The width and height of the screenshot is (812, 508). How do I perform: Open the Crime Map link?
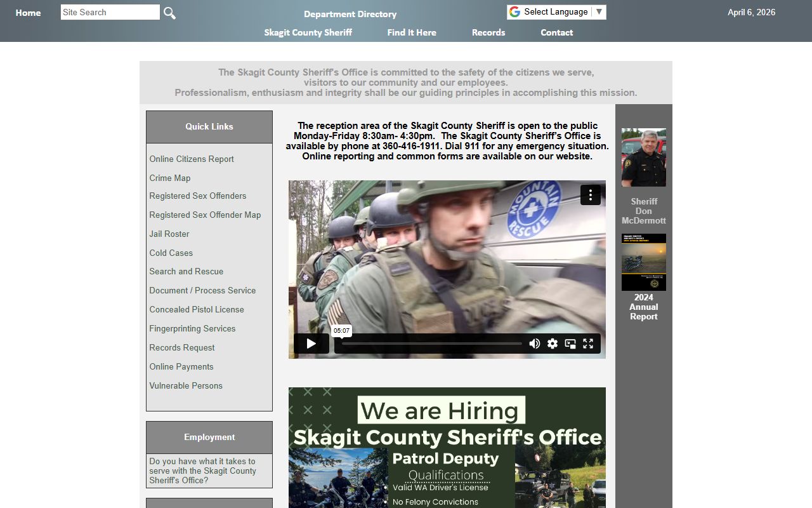(170, 178)
